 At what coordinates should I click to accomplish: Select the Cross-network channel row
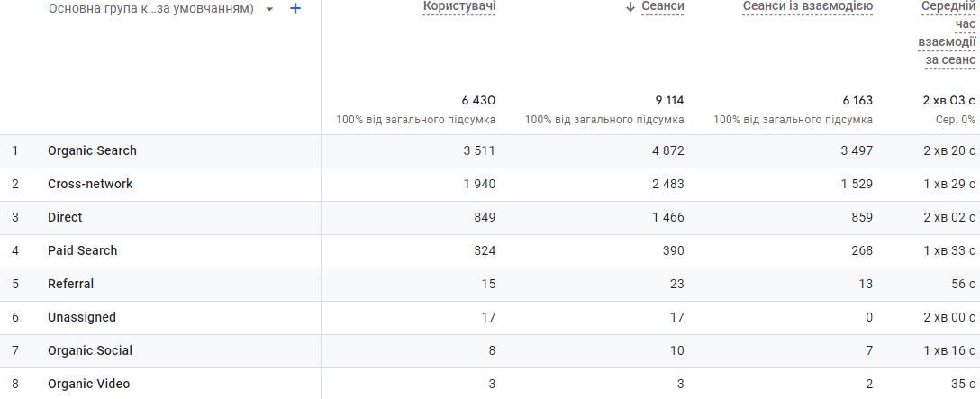[90, 184]
